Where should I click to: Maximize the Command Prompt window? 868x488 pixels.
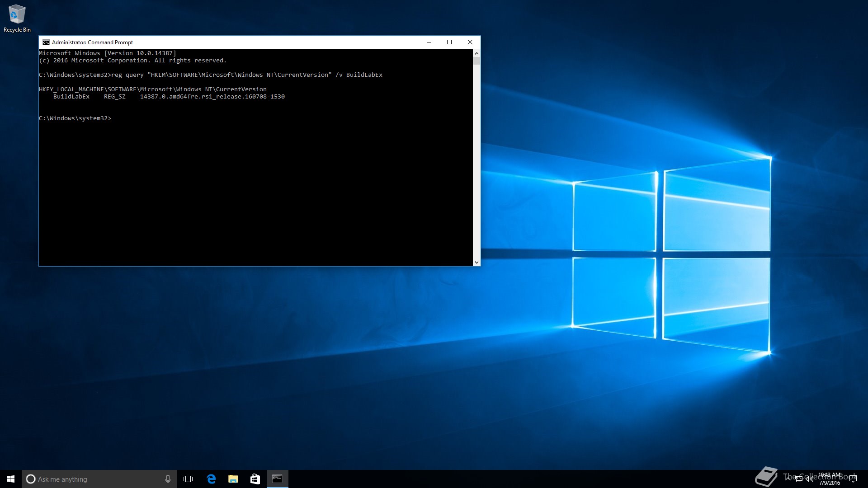(449, 42)
